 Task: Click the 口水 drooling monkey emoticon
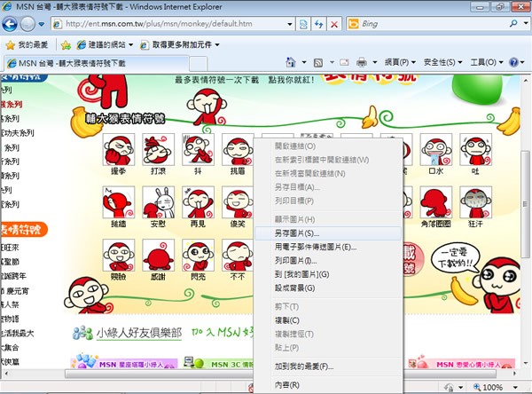coord(436,149)
